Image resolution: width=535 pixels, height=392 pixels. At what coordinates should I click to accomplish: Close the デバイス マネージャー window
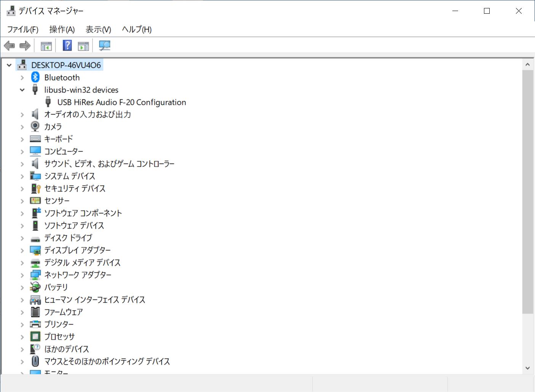click(x=519, y=11)
